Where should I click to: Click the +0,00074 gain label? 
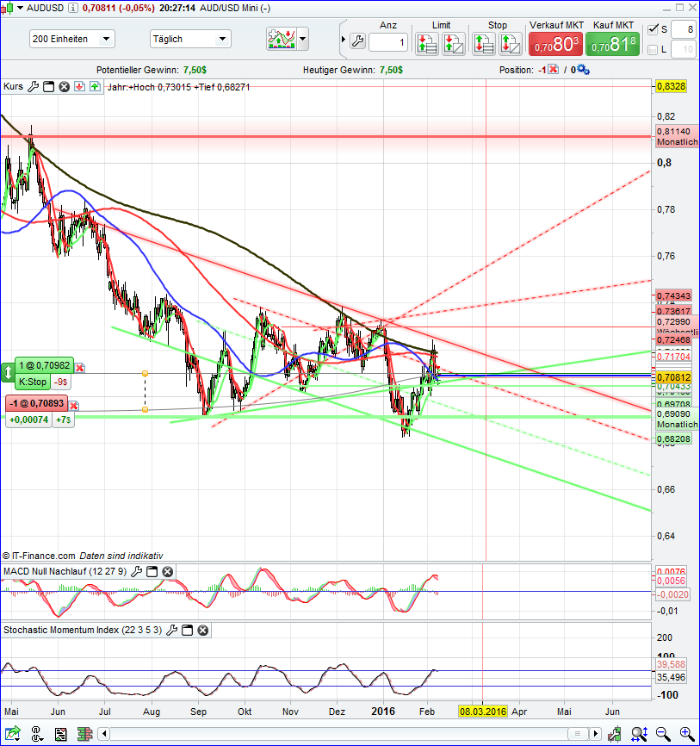pyautogui.click(x=28, y=420)
